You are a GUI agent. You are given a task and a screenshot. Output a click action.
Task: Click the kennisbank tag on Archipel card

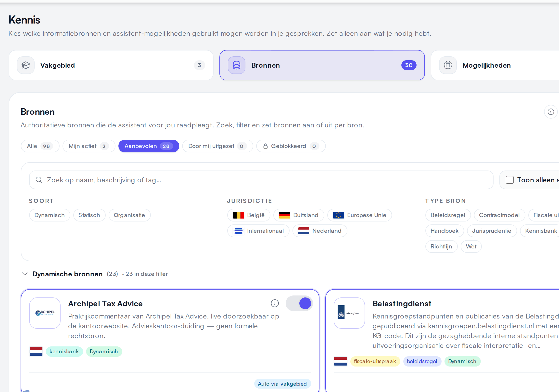[x=64, y=352]
